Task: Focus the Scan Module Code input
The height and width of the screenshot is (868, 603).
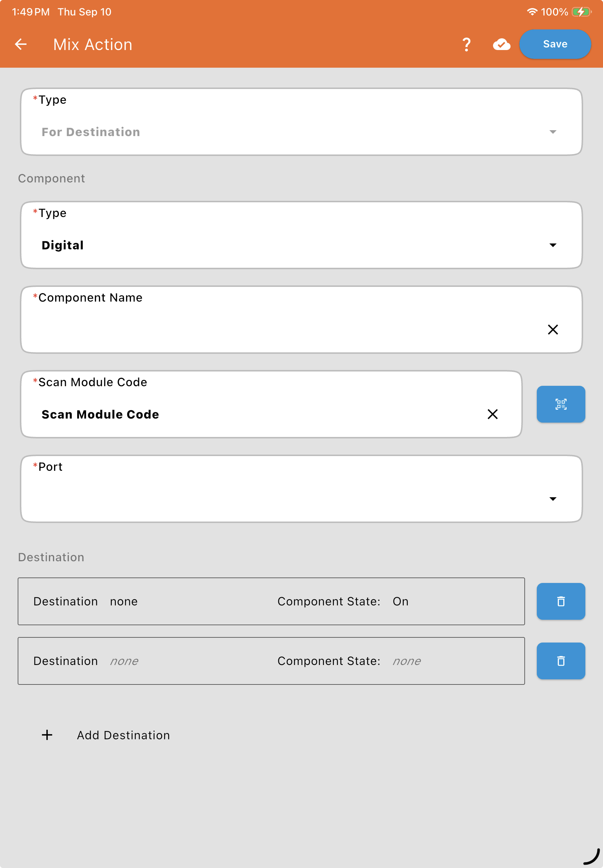Action: point(271,404)
